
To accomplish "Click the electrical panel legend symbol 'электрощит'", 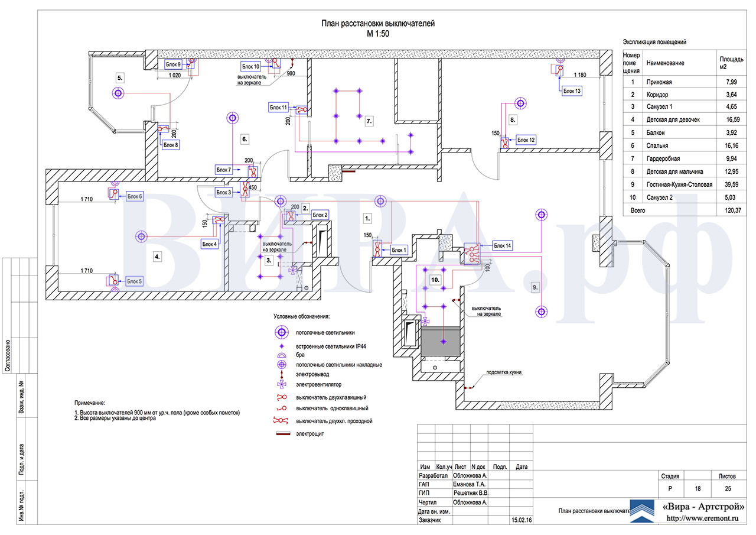I will 282,434.
